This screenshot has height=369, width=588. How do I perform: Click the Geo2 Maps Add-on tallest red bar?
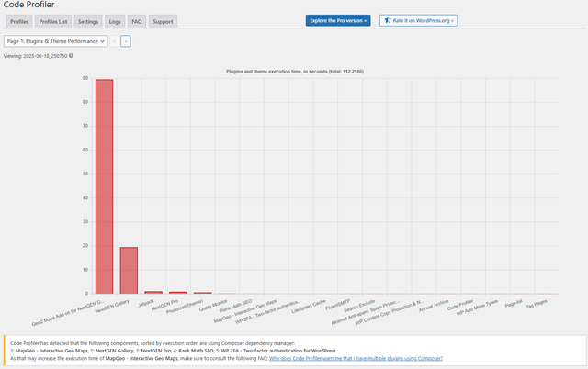pos(104,186)
